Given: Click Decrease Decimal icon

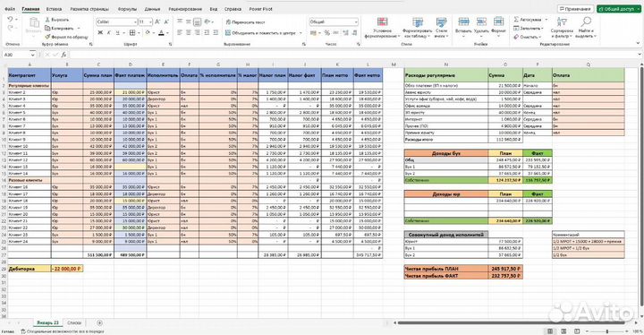Looking at the screenshot, I should coord(354,33).
